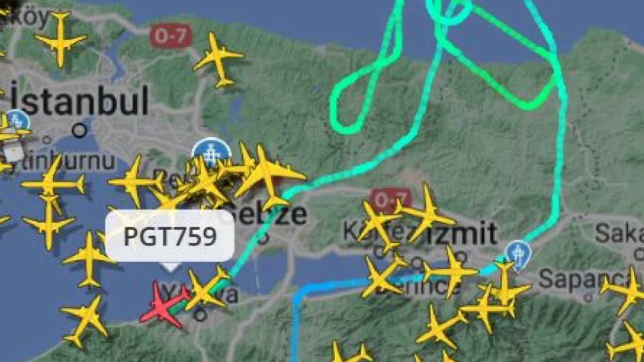Select the red highlighted aircraft icon
The width and height of the screenshot is (644, 362).
tap(165, 305)
